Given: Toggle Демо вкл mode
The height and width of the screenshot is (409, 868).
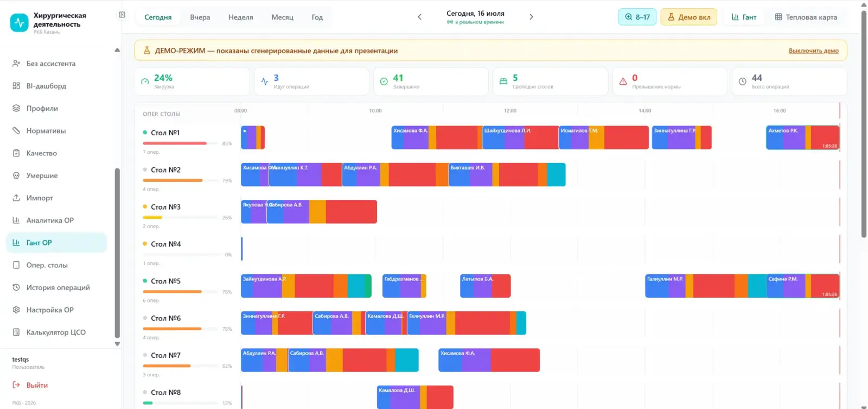Looking at the screenshot, I should tap(689, 17).
